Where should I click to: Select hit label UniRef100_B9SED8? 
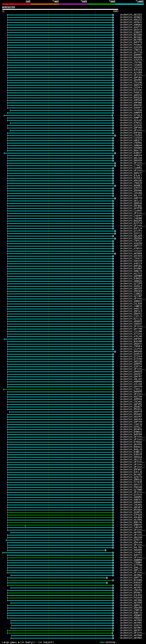[x=131, y=98]
